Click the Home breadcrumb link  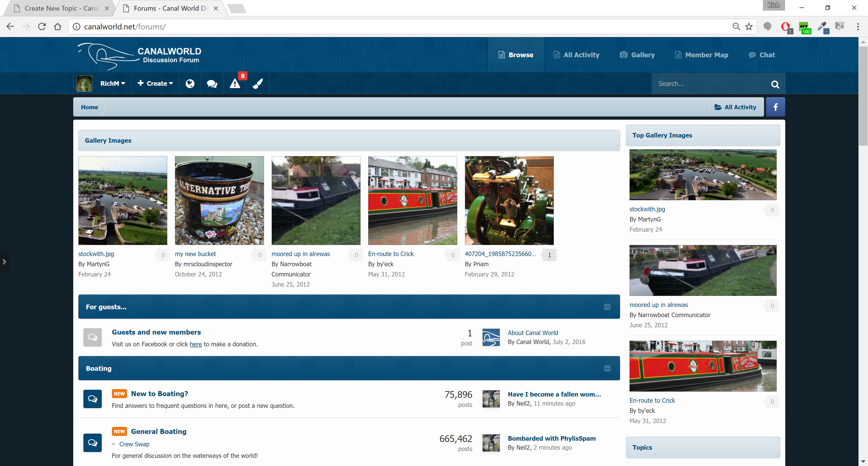[x=89, y=107]
